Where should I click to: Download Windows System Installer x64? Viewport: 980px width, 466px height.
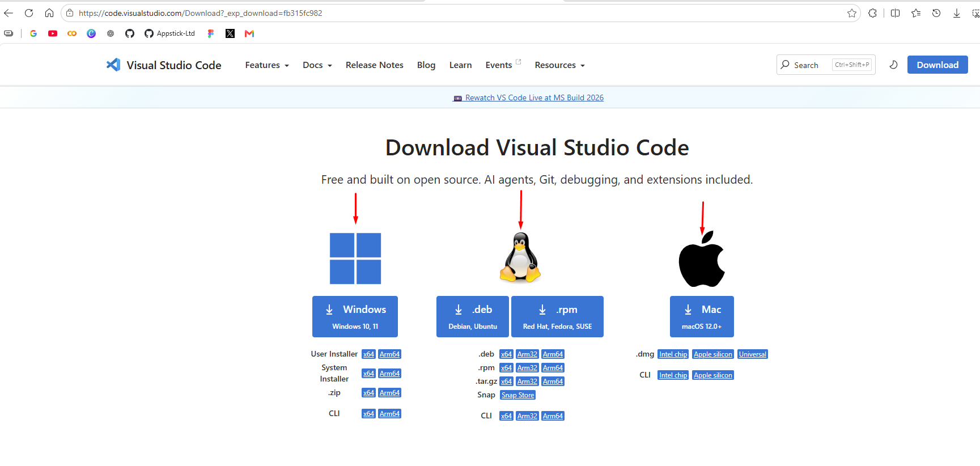point(368,374)
